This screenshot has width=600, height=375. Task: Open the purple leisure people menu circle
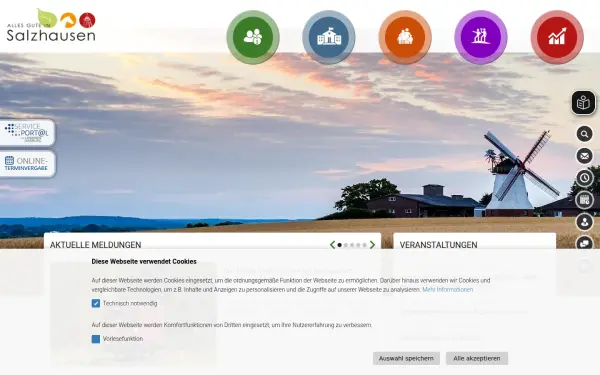coord(481,37)
